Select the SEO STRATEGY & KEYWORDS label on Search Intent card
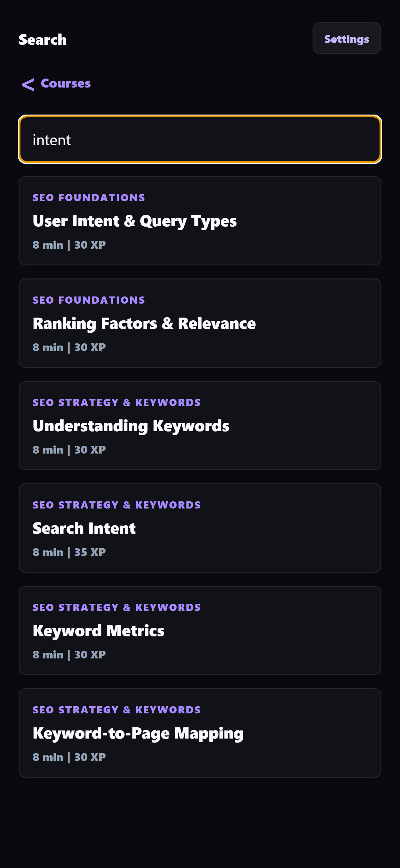The width and height of the screenshot is (400, 868). pos(117,504)
